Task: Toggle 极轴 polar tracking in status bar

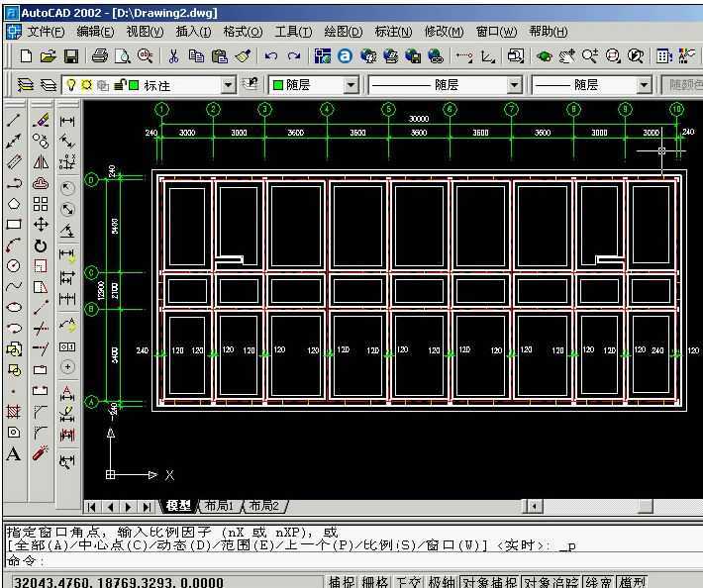Action: pyautogui.click(x=442, y=581)
